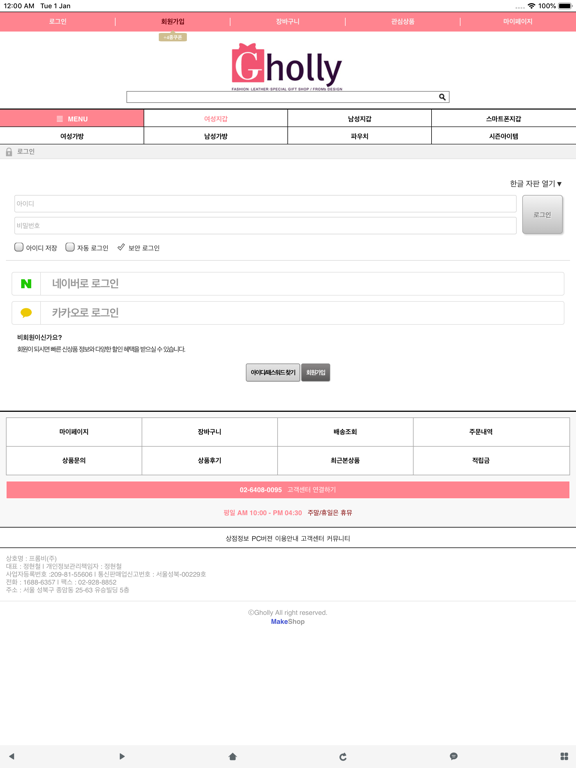Click the 비밀번호 input field
Screen dimensions: 576x768
point(265,226)
